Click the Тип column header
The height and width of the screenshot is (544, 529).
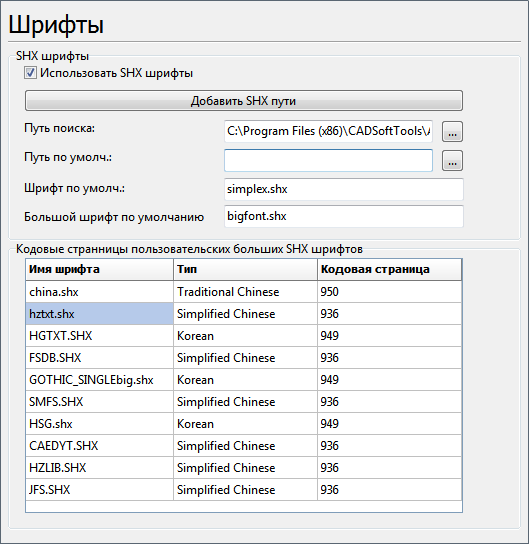click(x=245, y=269)
